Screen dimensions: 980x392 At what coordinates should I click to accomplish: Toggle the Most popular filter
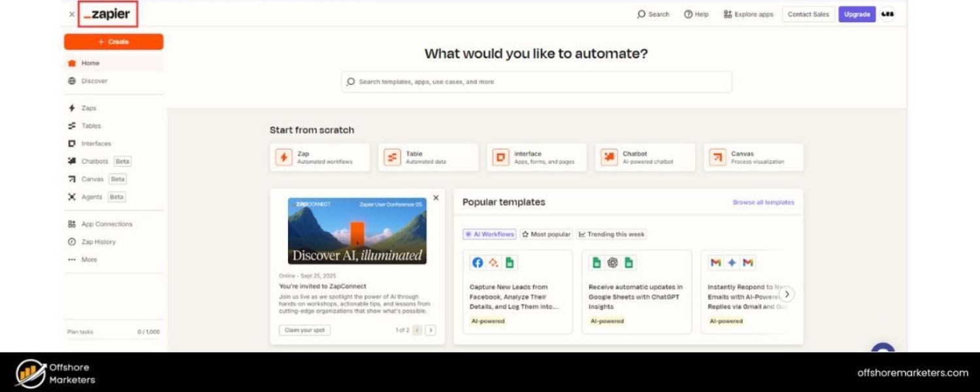pos(546,234)
